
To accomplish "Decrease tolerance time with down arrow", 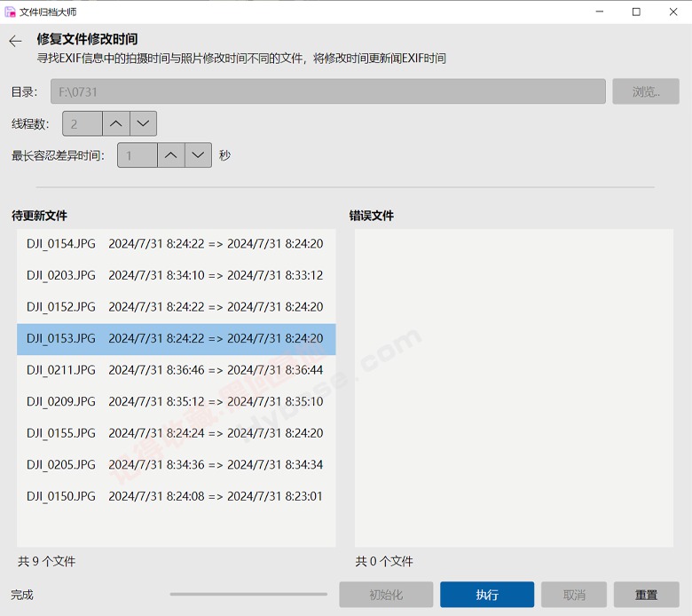I will pyautogui.click(x=198, y=155).
